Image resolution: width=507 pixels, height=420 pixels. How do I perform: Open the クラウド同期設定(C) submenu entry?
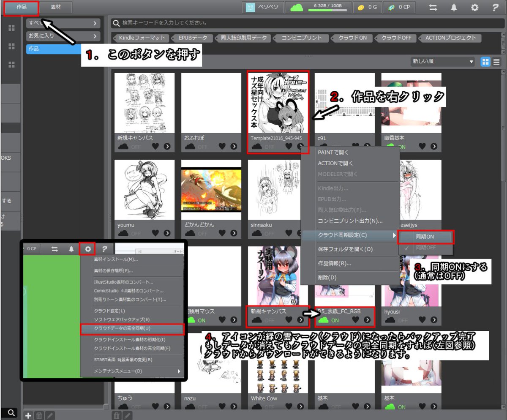point(351,235)
